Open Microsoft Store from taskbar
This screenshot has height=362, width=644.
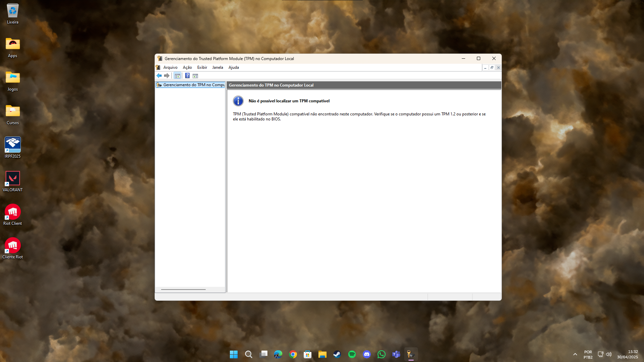[308, 354]
